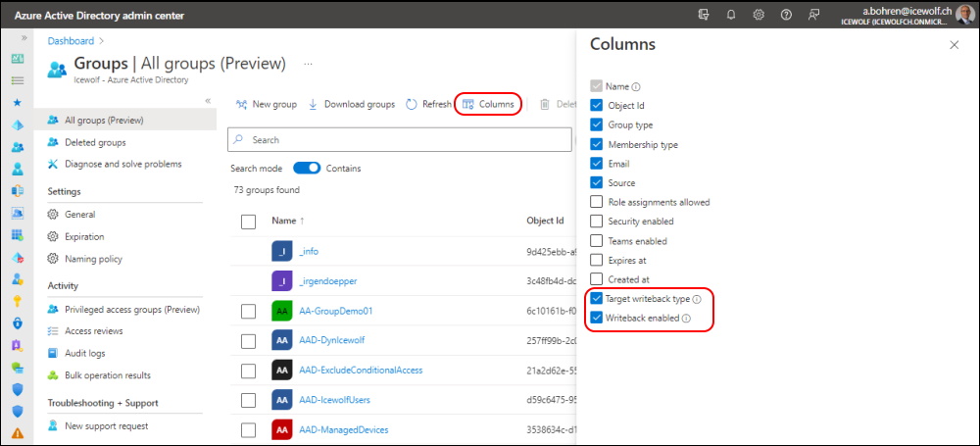This screenshot has height=446, width=980.
Task: Open the Dashboard chart icon in left rail
Action: 18,58
